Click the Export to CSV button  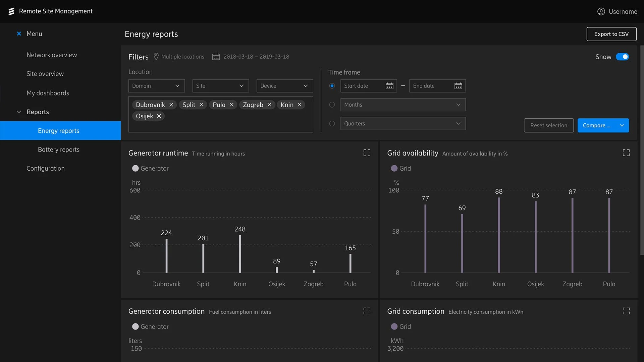point(611,34)
